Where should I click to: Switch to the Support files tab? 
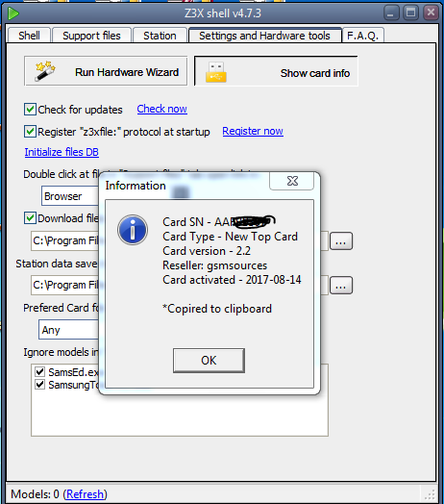pos(91,36)
